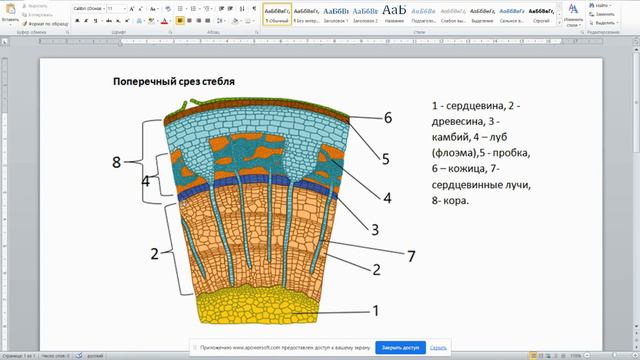Screen dimensions: 640x360
Task: Click Cut (Вырезать) in clipboard group
Action: click(35, 6)
